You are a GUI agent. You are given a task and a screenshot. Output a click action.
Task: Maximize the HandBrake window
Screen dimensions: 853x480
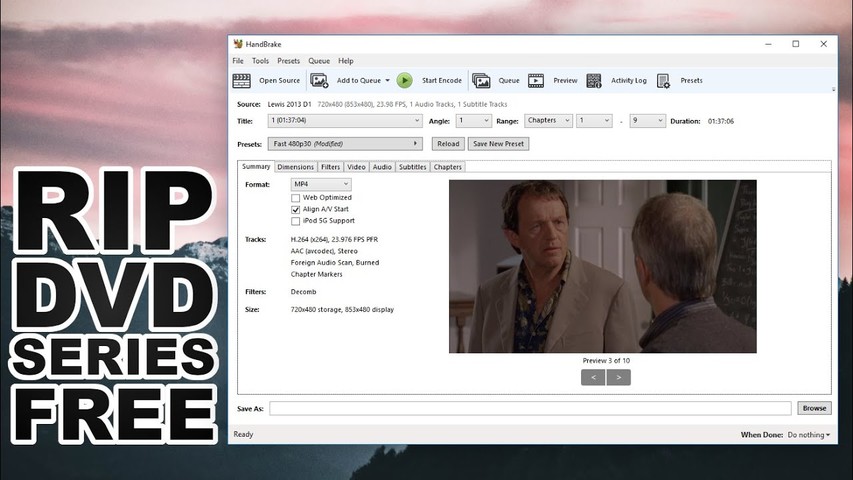796,44
